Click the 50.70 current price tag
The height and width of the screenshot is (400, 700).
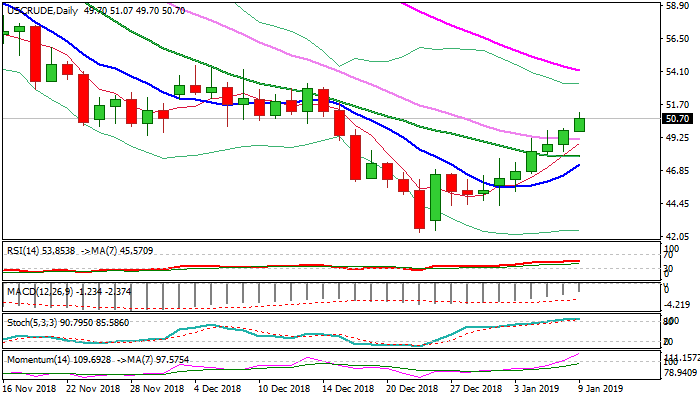(677, 119)
